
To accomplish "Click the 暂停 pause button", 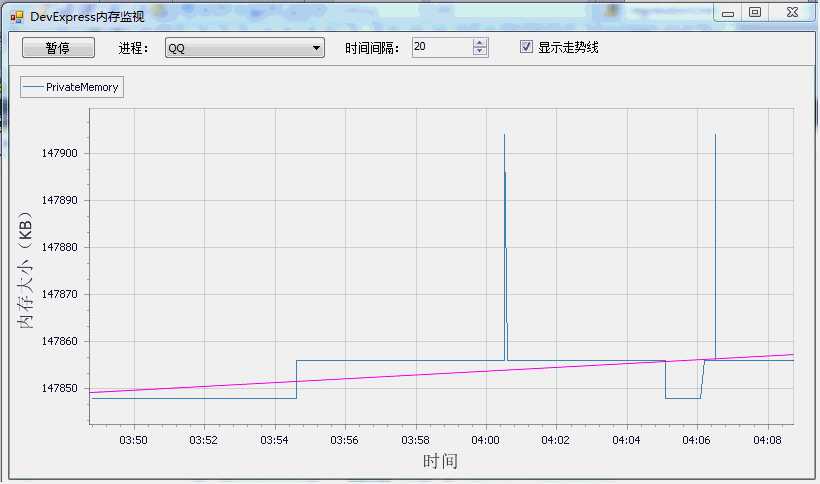I will (58, 48).
